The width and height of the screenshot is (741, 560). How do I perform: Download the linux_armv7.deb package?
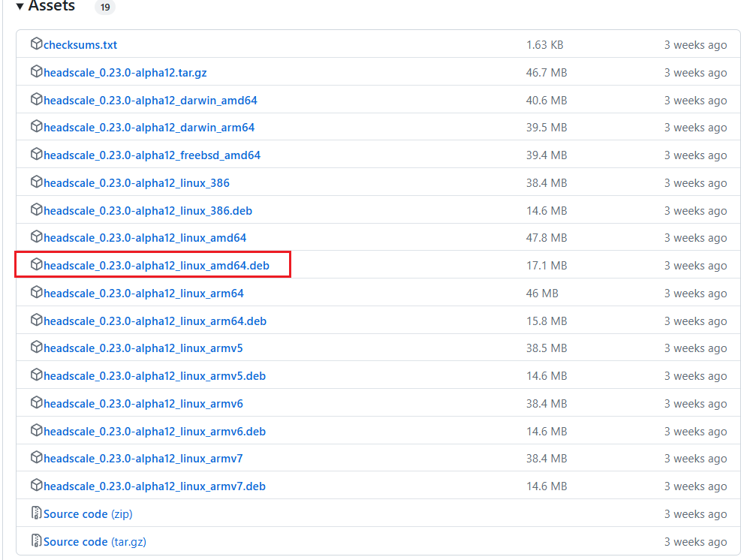tap(154, 486)
